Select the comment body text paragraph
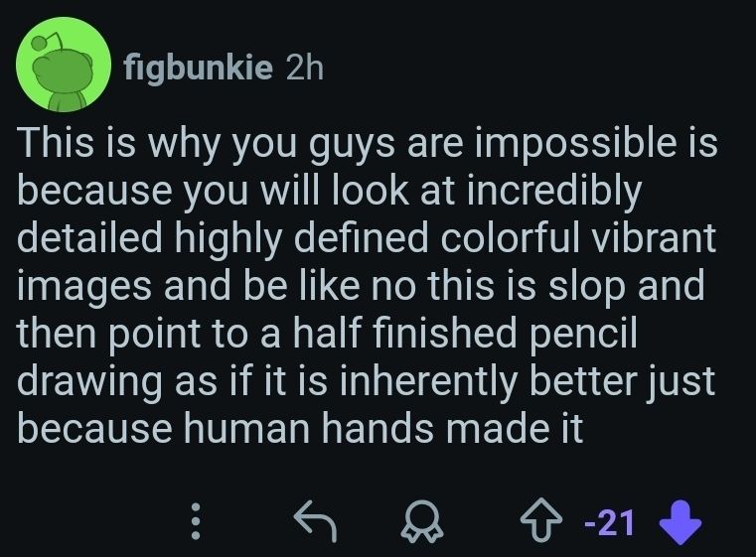Screen dimensions: 756x557 pyautogui.click(x=368, y=287)
